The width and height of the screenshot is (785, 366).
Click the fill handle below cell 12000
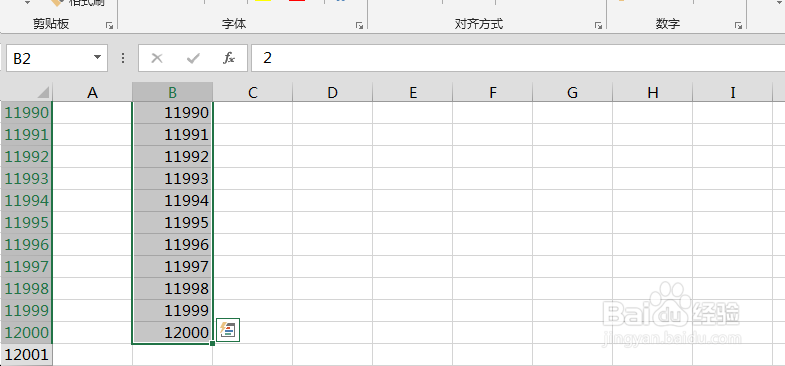[x=213, y=343]
